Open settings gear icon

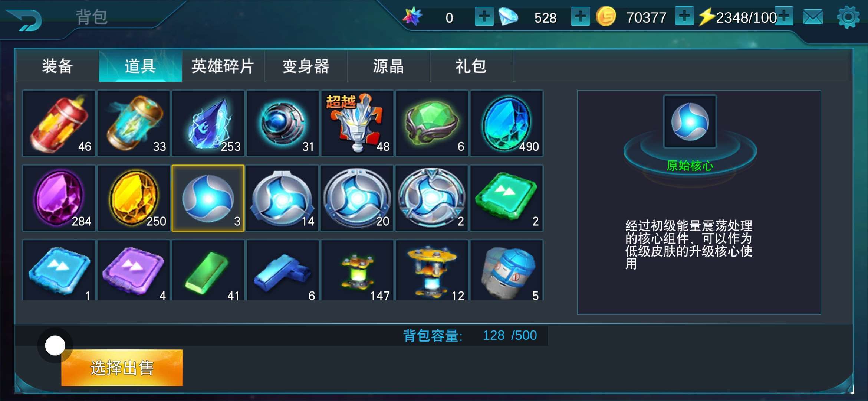[848, 17]
